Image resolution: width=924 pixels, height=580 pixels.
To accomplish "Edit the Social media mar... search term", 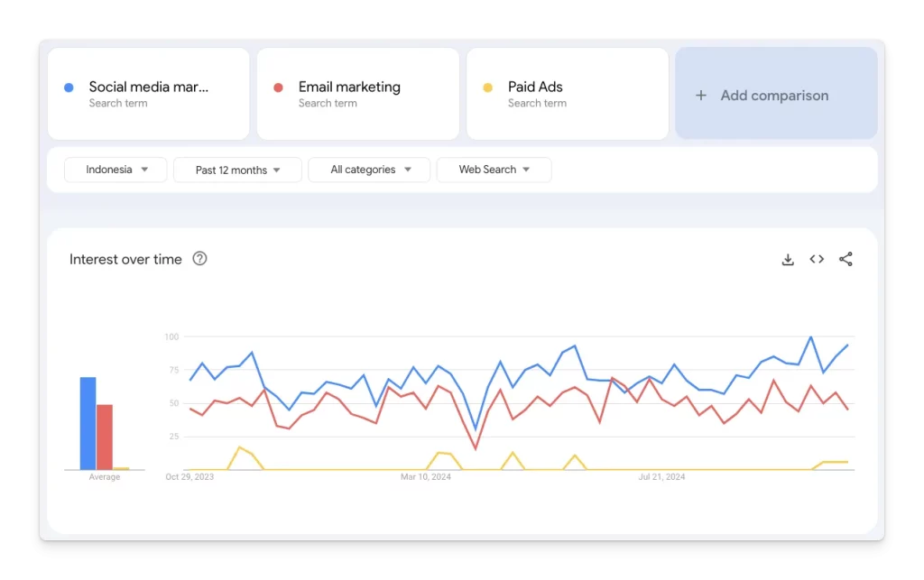I will [x=149, y=94].
